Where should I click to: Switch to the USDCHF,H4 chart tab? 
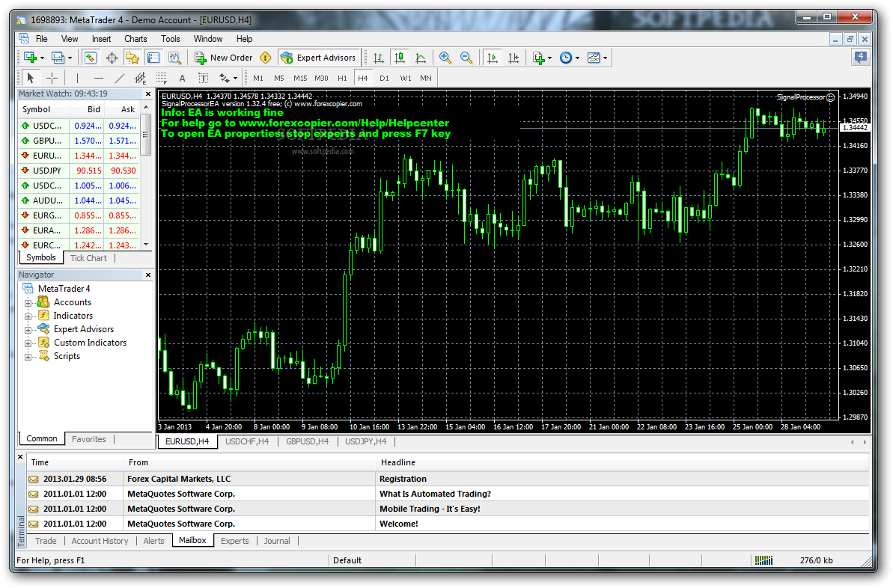pyautogui.click(x=247, y=441)
